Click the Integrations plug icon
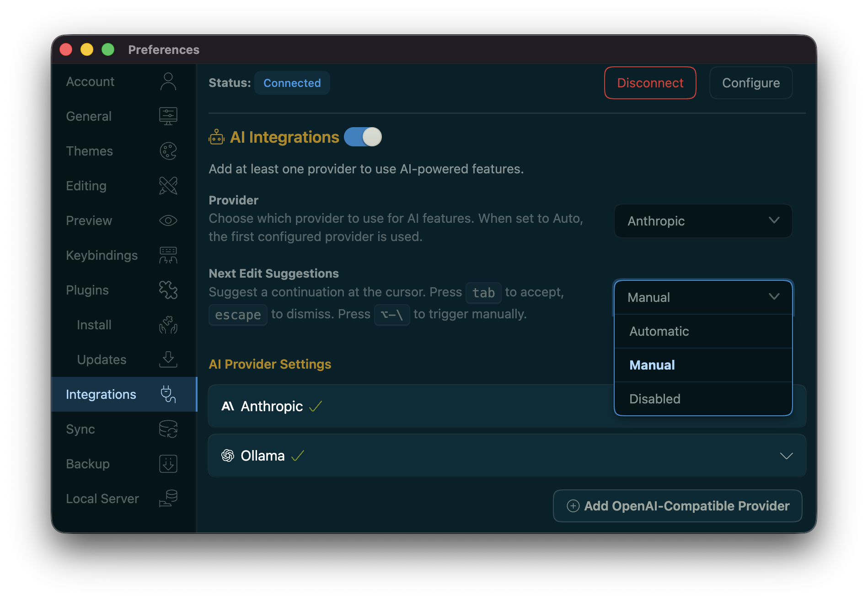Screen dimensions: 868x601 point(168,394)
